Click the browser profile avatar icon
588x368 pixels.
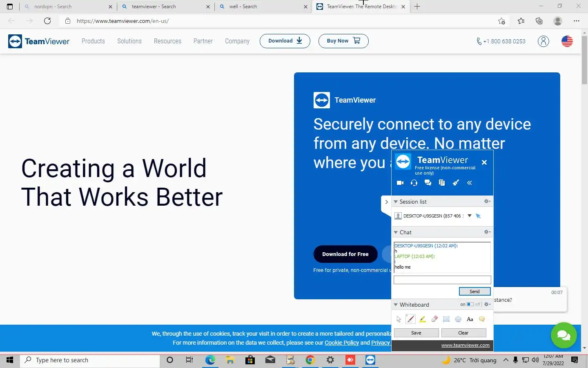(x=558, y=21)
